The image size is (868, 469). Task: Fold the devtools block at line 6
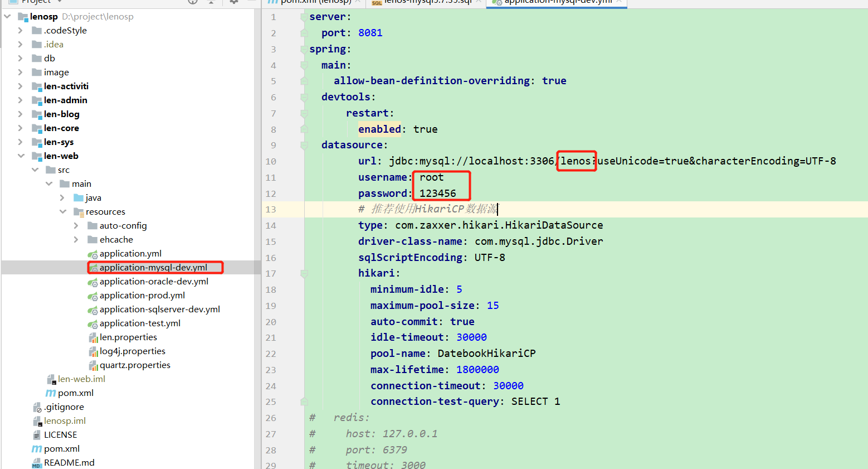click(304, 98)
